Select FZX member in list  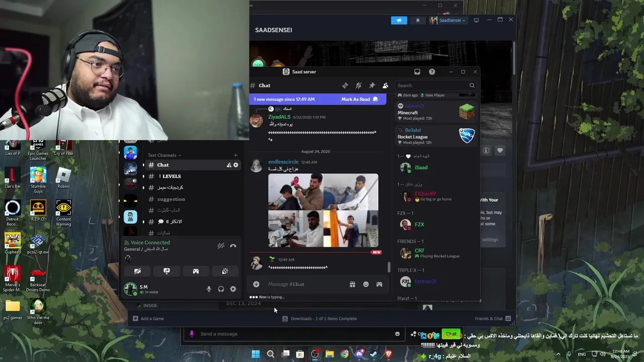click(436, 225)
